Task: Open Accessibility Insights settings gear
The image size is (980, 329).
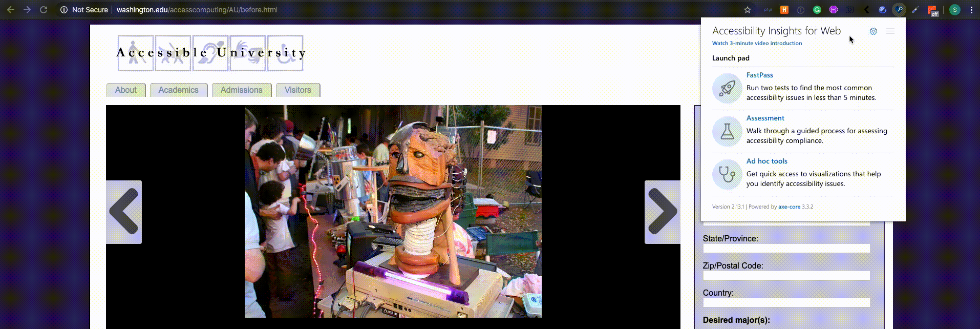Action: pos(874,31)
